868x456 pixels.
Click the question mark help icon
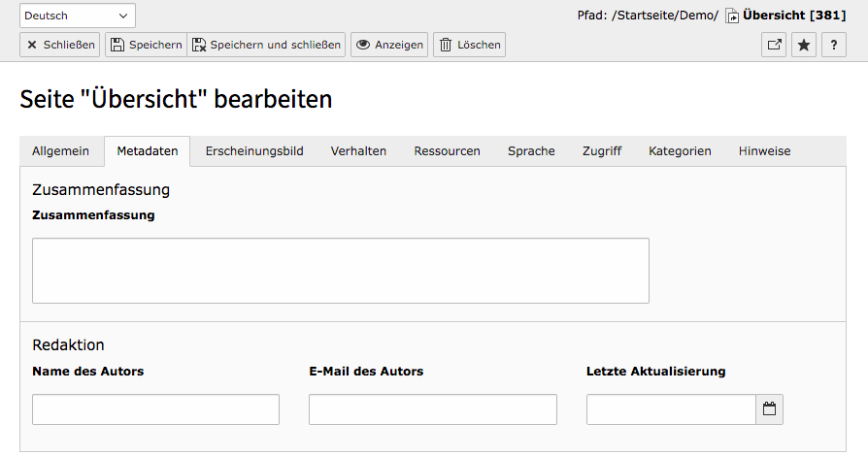[x=834, y=45]
